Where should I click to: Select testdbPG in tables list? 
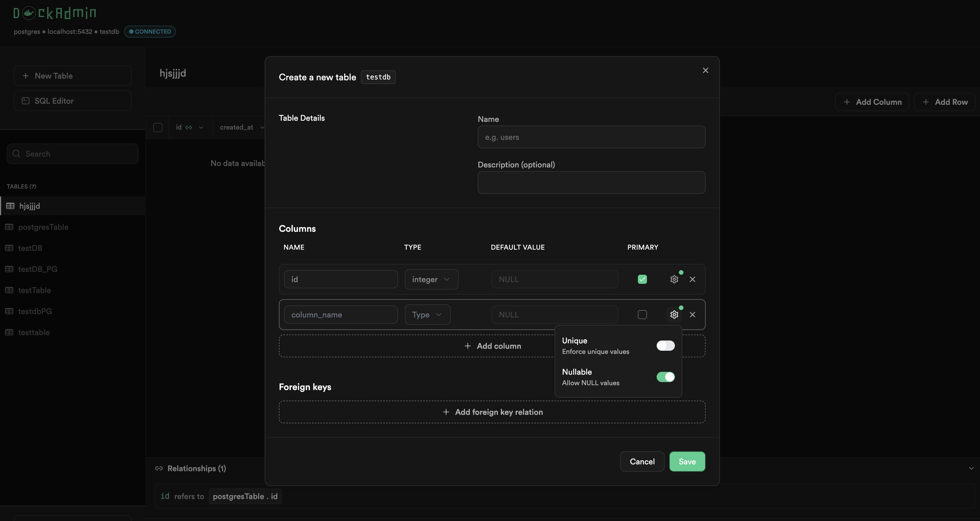(73, 311)
